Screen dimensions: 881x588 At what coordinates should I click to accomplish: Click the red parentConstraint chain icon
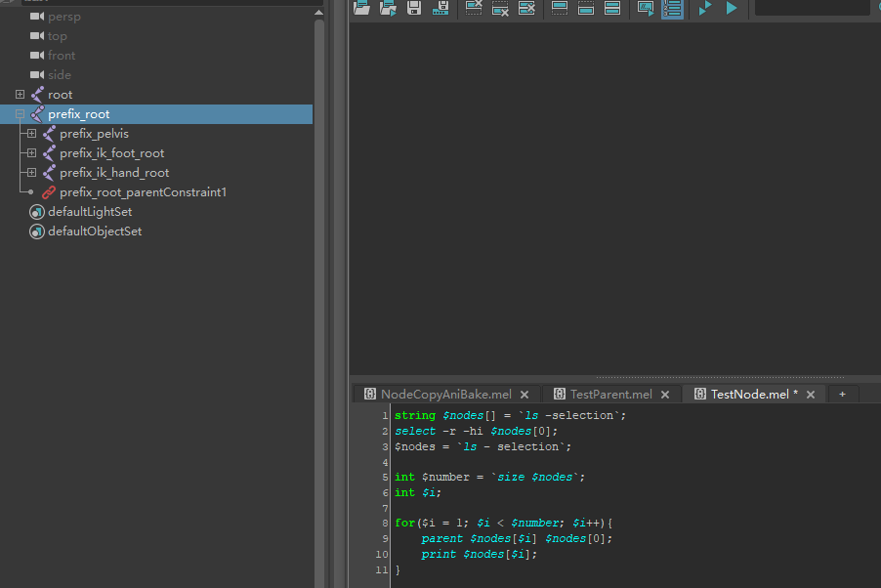click(50, 192)
